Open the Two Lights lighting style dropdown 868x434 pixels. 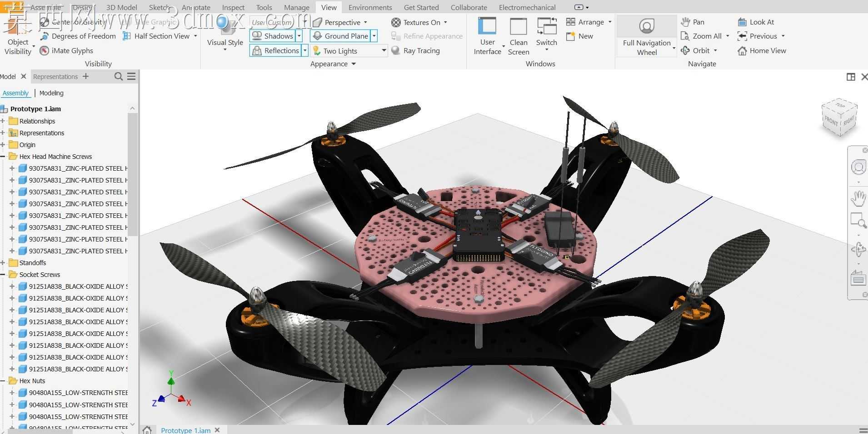pos(384,51)
